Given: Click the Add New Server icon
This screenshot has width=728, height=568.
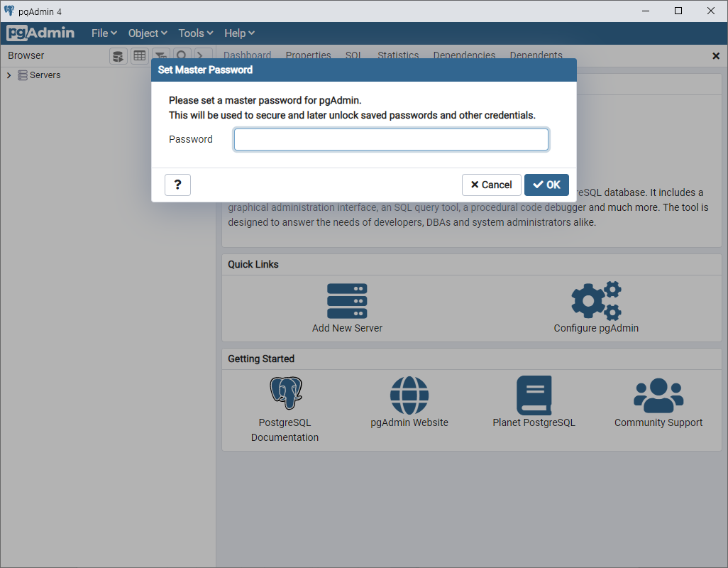Looking at the screenshot, I should 347,301.
